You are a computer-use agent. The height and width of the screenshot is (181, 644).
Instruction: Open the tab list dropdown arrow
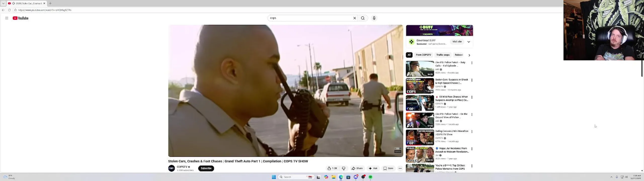pos(3,3)
